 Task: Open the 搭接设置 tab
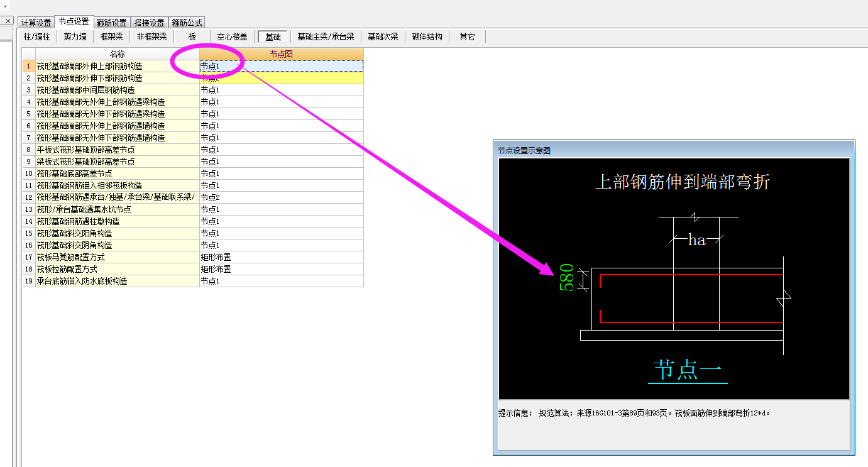150,23
